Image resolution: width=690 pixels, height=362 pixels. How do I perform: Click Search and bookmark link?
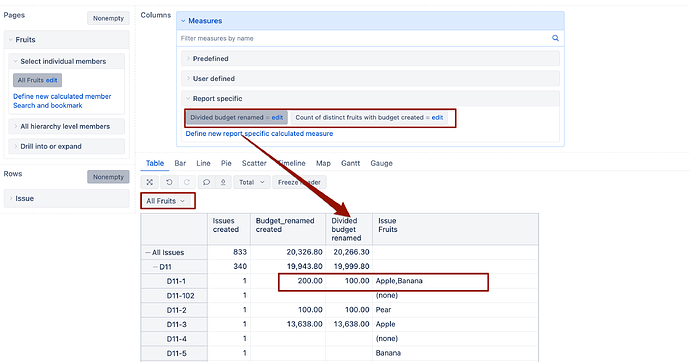point(48,106)
